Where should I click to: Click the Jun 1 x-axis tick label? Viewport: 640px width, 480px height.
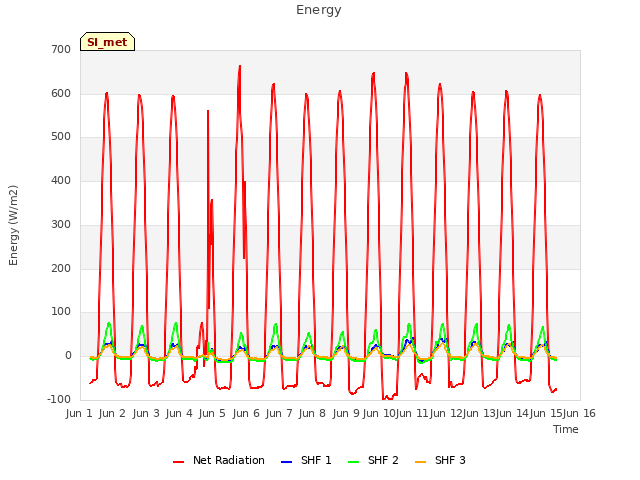(x=79, y=413)
